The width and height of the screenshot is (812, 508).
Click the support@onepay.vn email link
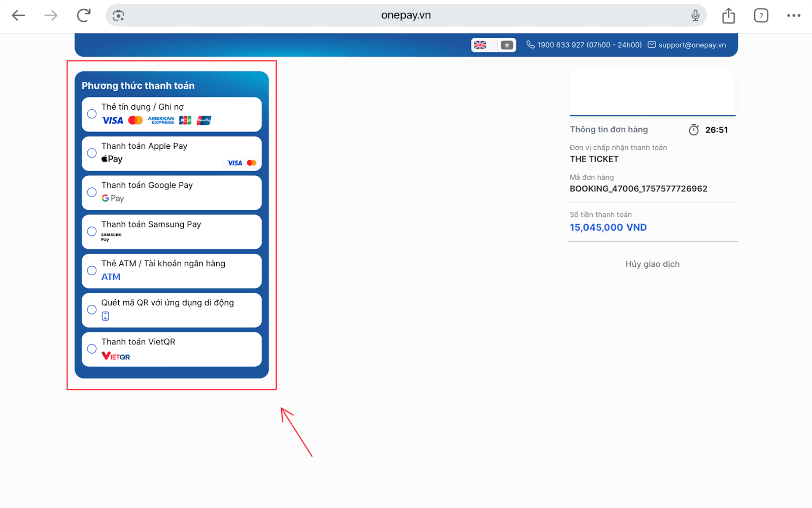coord(692,45)
